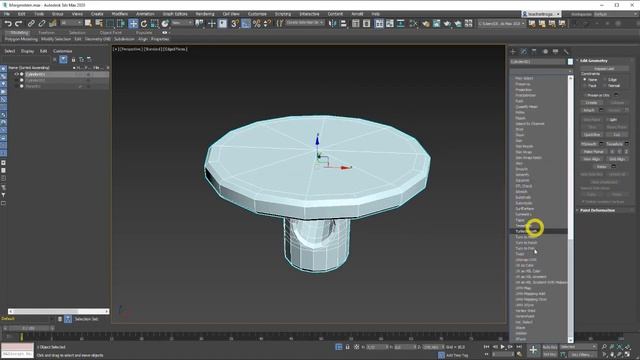Screen dimensions: 640x360
Task: Open the Rendering menu
Action: click(x=205, y=14)
